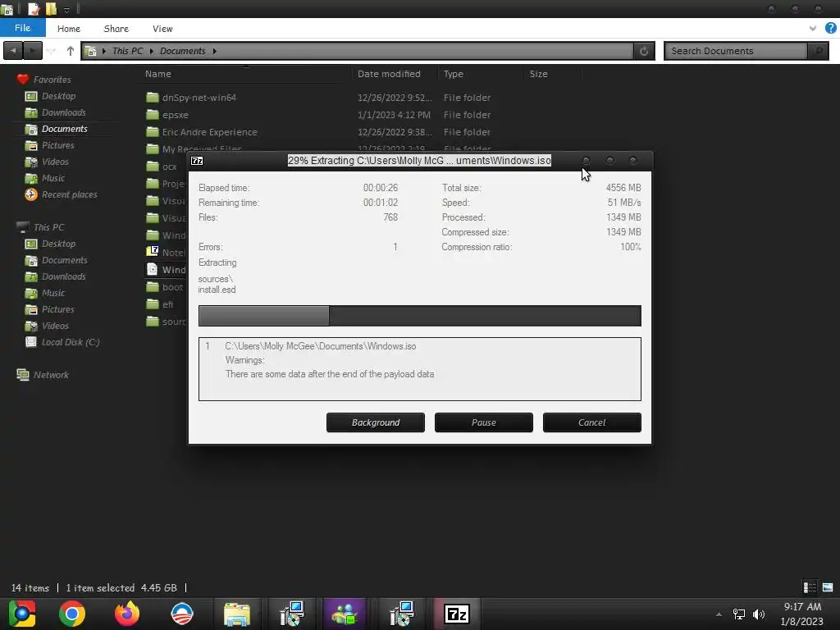840x630 pixels.
Task: Switch to details view in the status bar
Action: [x=810, y=587]
